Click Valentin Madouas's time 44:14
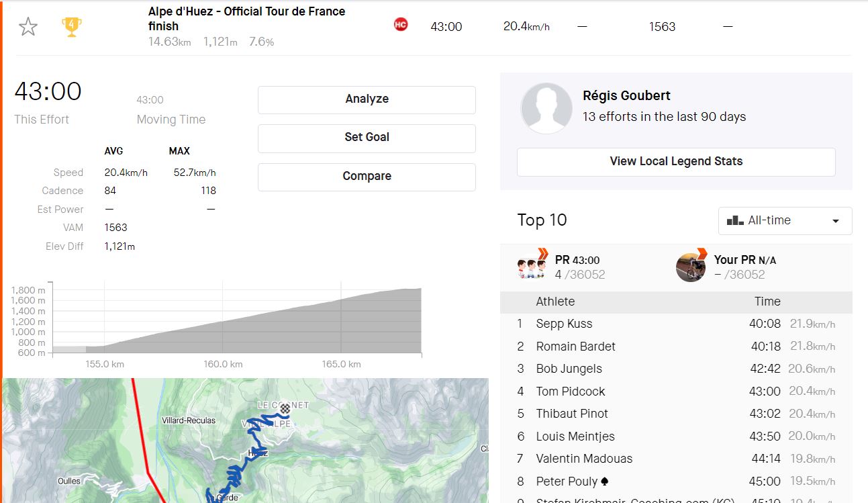The image size is (868, 503). point(766,459)
